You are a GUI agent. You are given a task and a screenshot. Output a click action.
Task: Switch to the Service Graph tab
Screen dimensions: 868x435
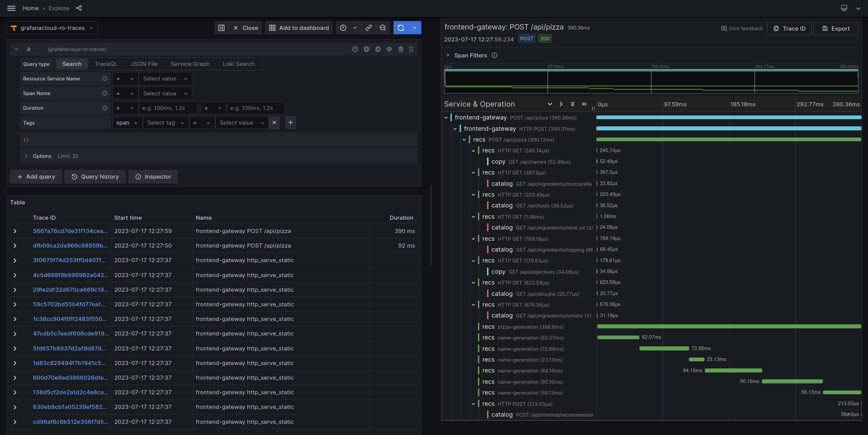[190, 64]
